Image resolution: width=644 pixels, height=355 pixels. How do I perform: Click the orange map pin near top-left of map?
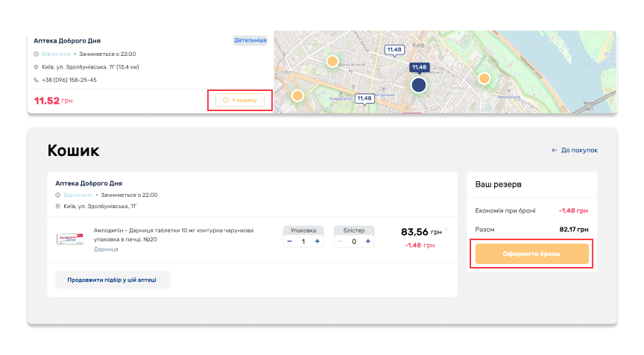(332, 61)
